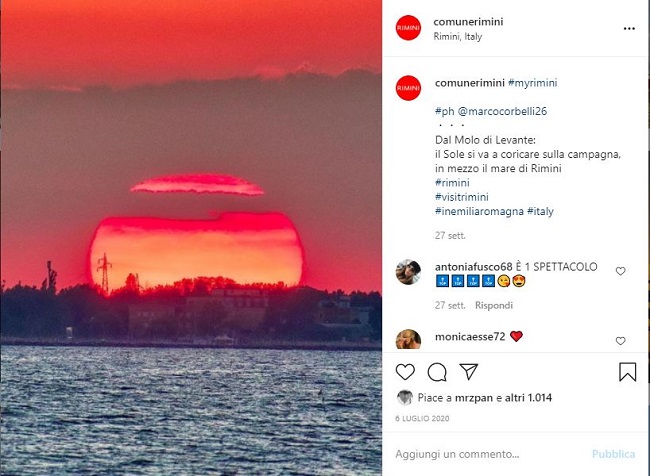The height and width of the screenshot is (476, 650).
Task: Like monicaesse72's comment
Action: [x=621, y=341]
